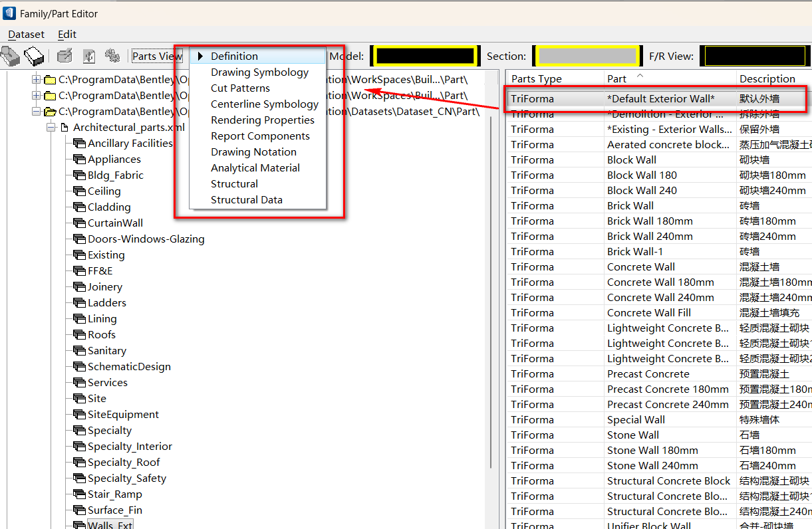Open the Edit menu
The height and width of the screenshot is (529, 812).
click(x=67, y=35)
